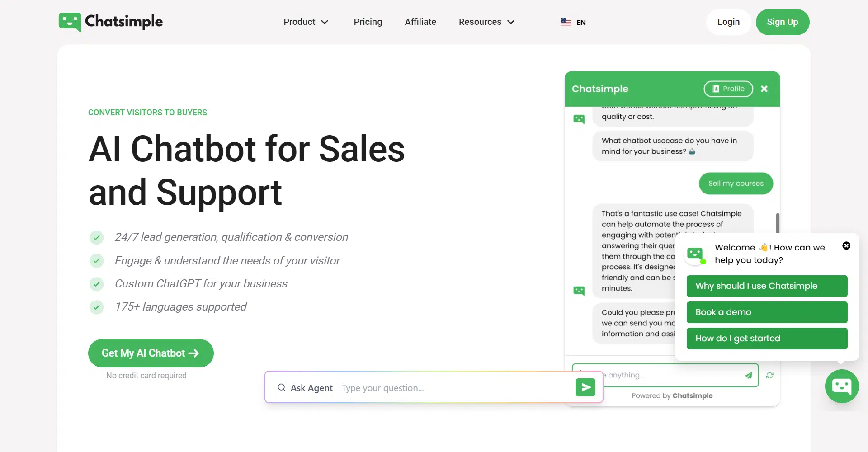Screen dimensions: 868x452
Task: Focus the Type your question input field
Action: tap(452, 388)
